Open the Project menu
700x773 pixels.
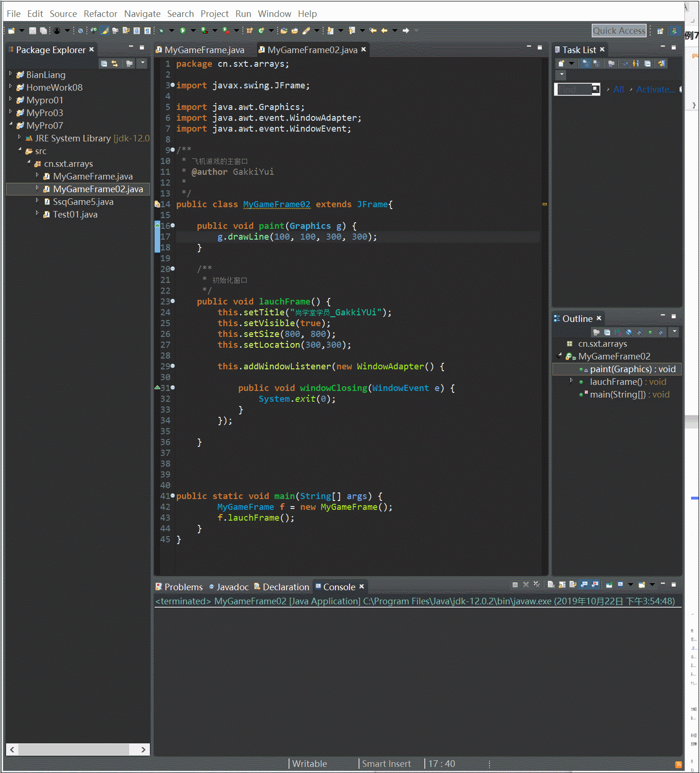point(214,14)
